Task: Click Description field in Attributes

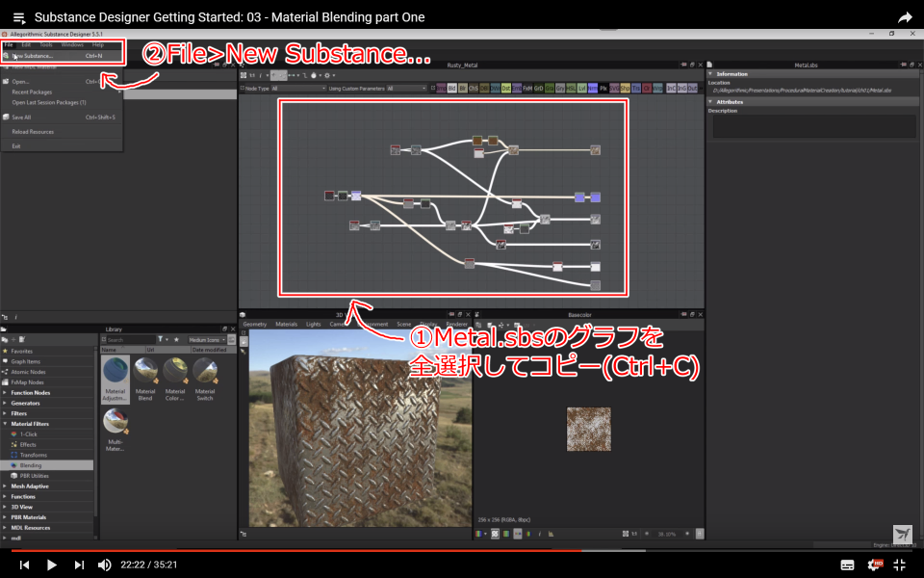Action: (814, 126)
